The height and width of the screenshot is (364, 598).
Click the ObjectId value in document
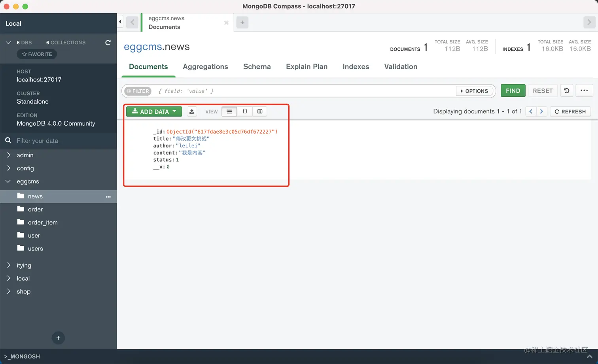pos(222,132)
